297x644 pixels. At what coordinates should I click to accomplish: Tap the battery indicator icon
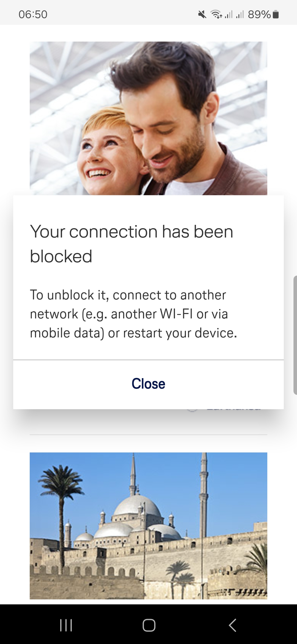point(276,15)
